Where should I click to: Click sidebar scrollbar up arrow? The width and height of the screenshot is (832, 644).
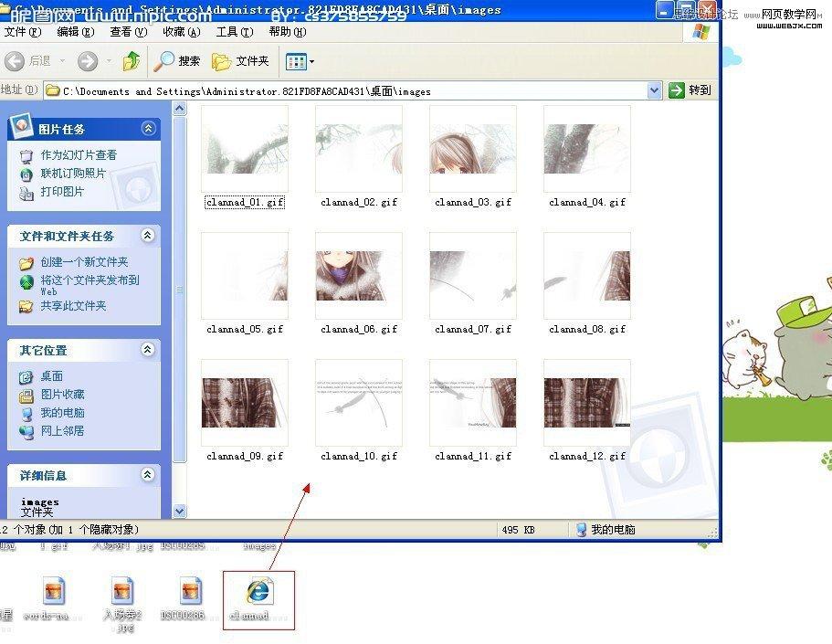point(180,109)
